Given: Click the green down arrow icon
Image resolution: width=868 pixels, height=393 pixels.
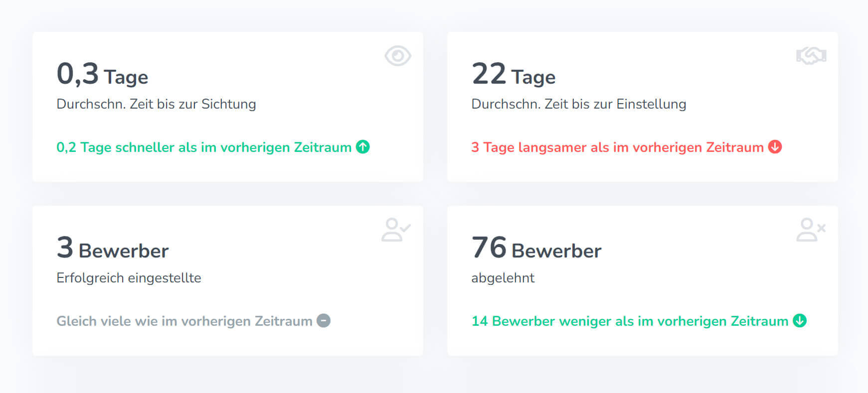Looking at the screenshot, I should click(800, 321).
